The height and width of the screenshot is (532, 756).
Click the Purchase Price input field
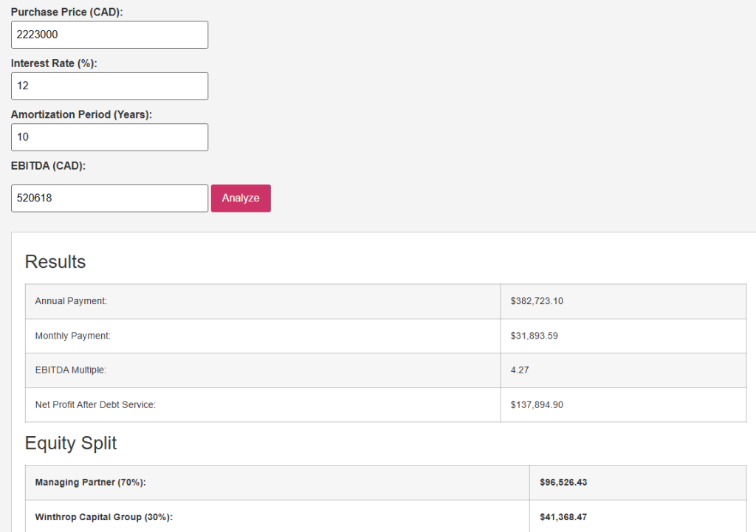[x=109, y=35]
